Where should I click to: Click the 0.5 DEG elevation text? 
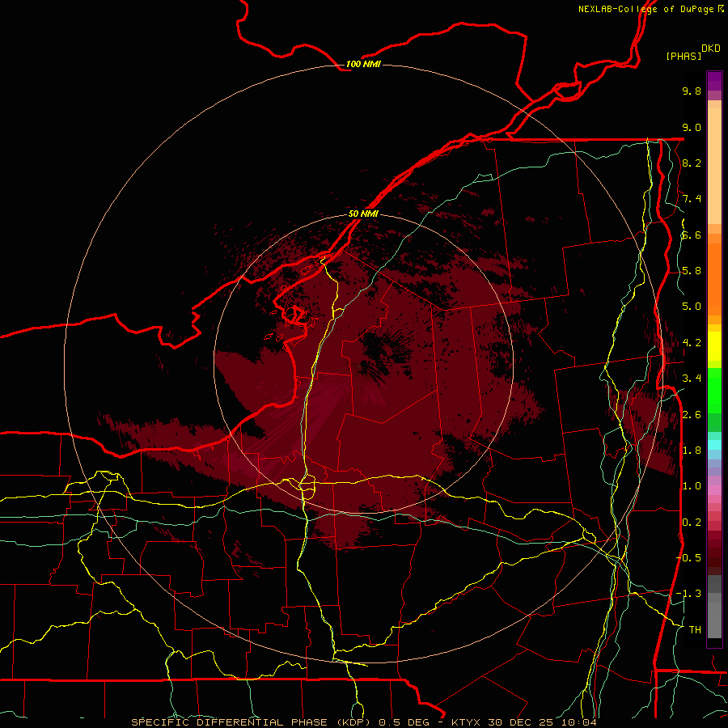coord(404,722)
